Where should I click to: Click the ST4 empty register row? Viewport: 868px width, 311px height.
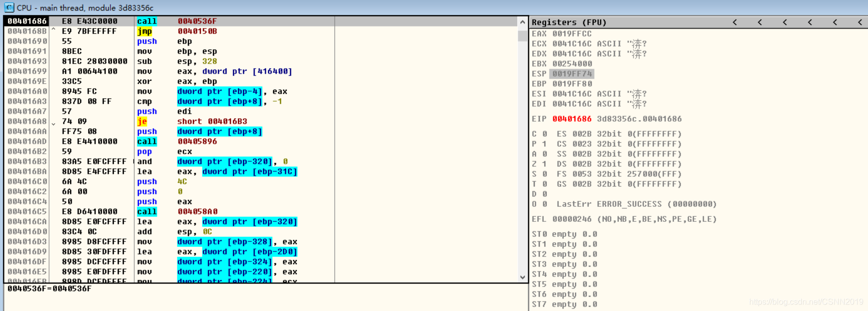pos(564,274)
